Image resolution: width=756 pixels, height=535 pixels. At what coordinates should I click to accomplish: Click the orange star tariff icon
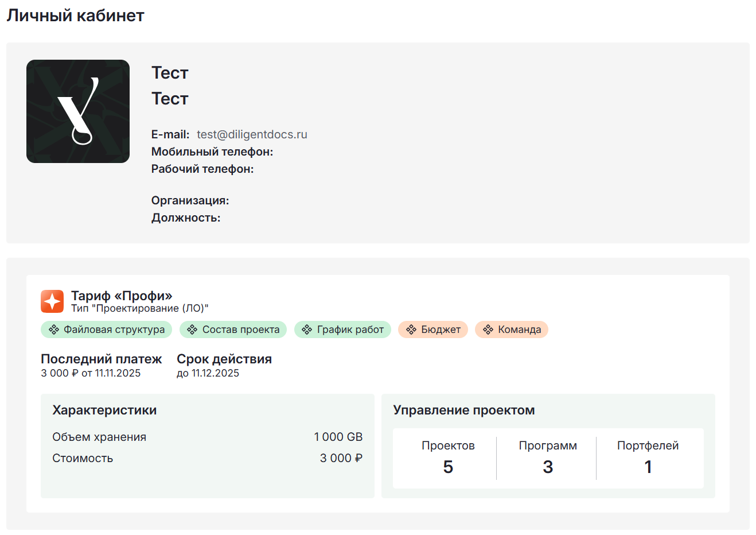(x=52, y=301)
